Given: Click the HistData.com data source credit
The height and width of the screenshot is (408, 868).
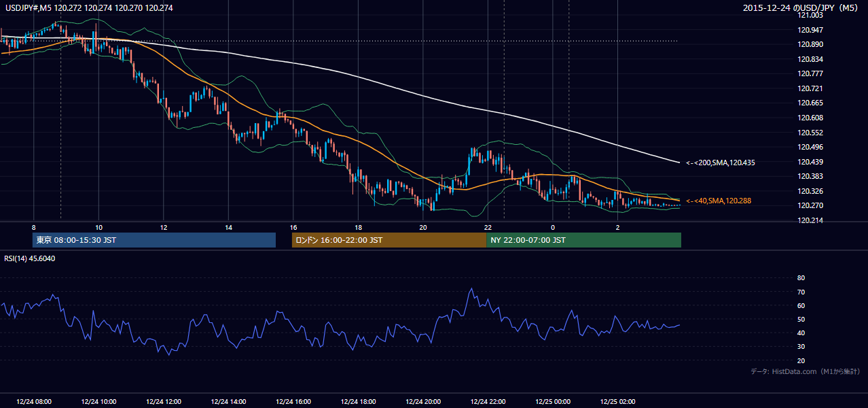Looking at the screenshot, I should 805,371.
